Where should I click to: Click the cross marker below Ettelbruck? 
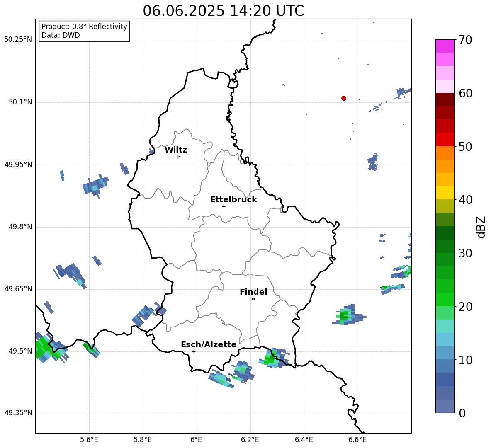tap(224, 206)
